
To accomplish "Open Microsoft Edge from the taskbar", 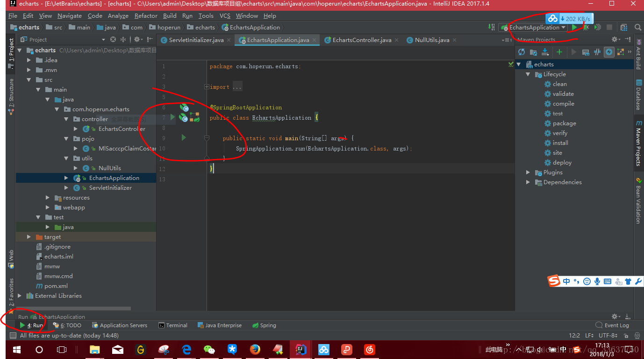I will click(186, 349).
